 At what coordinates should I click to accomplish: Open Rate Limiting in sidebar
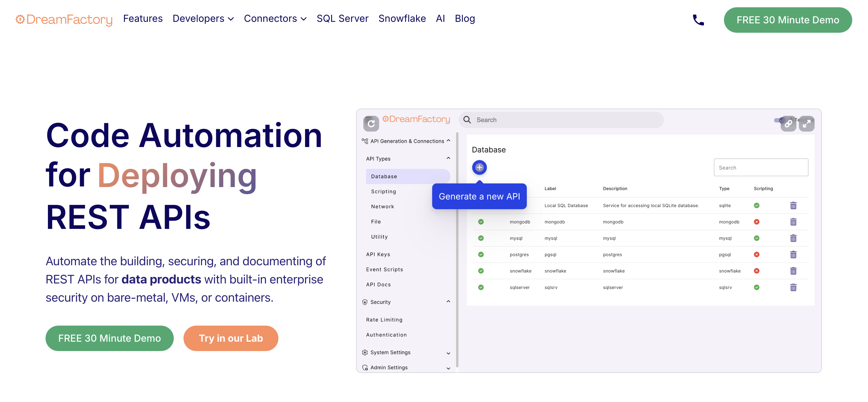pos(384,320)
